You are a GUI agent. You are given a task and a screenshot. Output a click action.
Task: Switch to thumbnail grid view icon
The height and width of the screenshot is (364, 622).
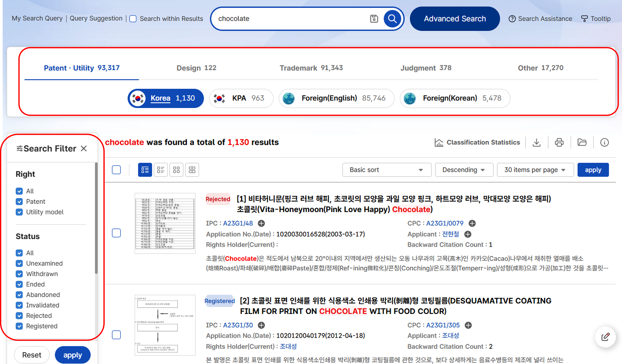pos(176,170)
